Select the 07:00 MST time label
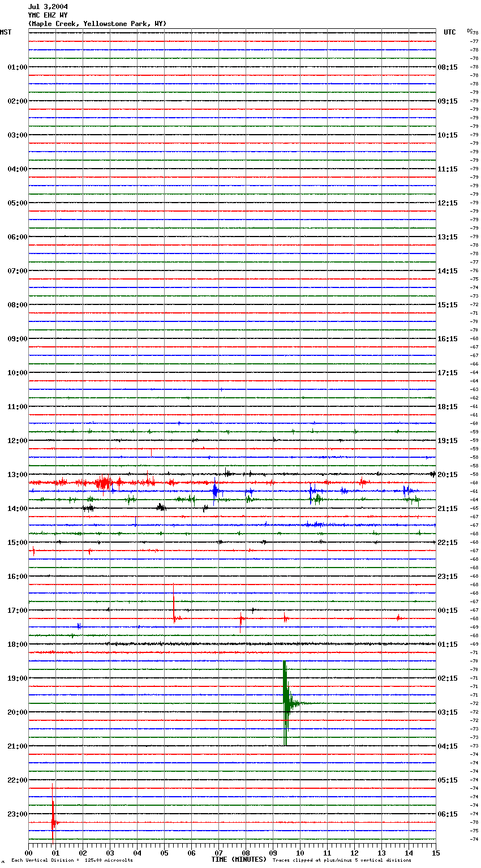The height and width of the screenshot is (868, 481). click(x=18, y=271)
